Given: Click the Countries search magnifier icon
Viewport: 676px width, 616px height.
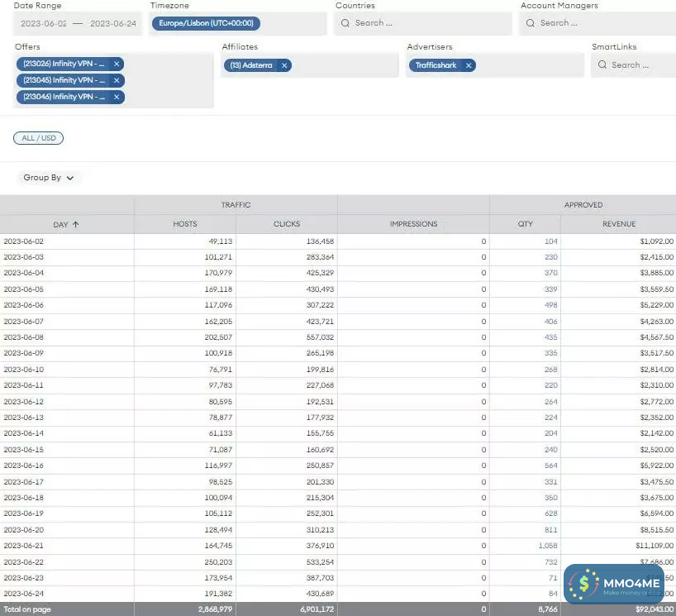Looking at the screenshot, I should coord(346,23).
